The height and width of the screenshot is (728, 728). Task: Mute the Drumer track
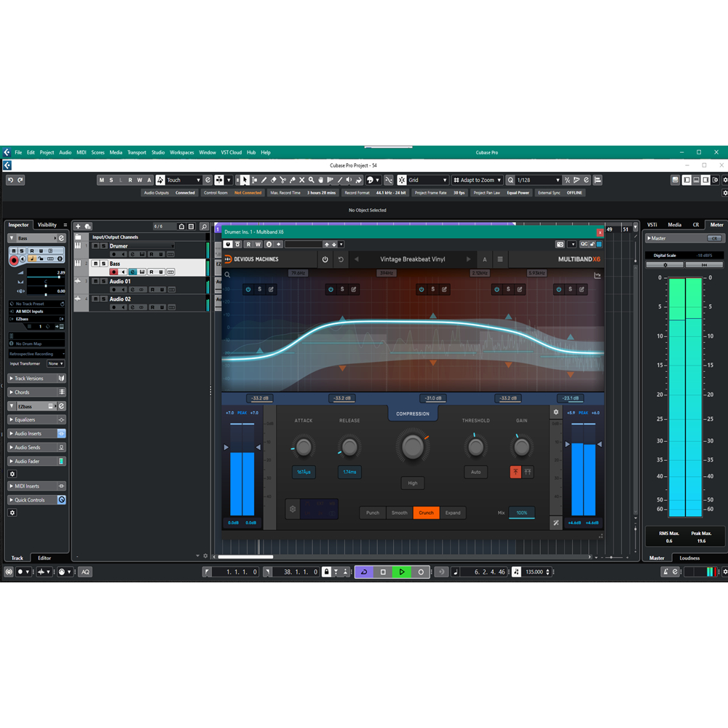[x=95, y=246]
